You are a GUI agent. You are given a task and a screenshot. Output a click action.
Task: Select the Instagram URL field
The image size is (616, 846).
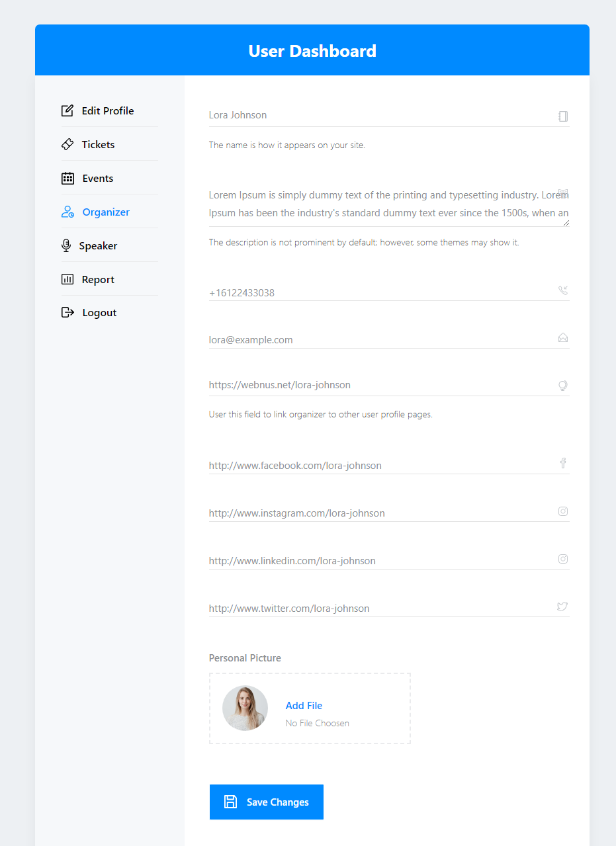pyautogui.click(x=380, y=513)
